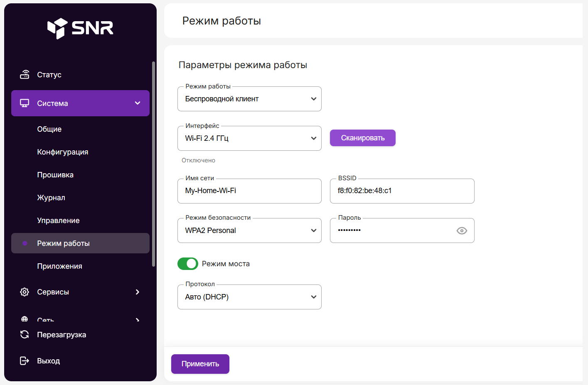Open the Режим работы mode dropdown
The image size is (588, 385).
(249, 99)
